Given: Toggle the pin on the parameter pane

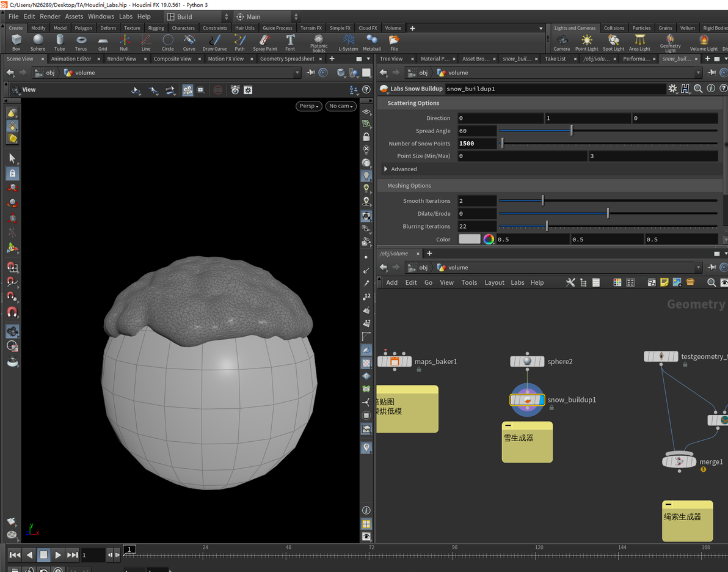Looking at the screenshot, I should 713,73.
